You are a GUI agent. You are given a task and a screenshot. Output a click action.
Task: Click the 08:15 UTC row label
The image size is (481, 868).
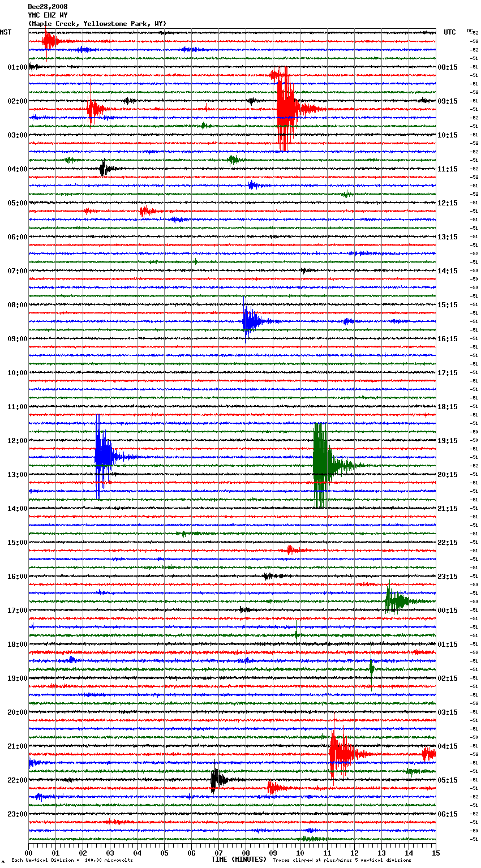448,67
